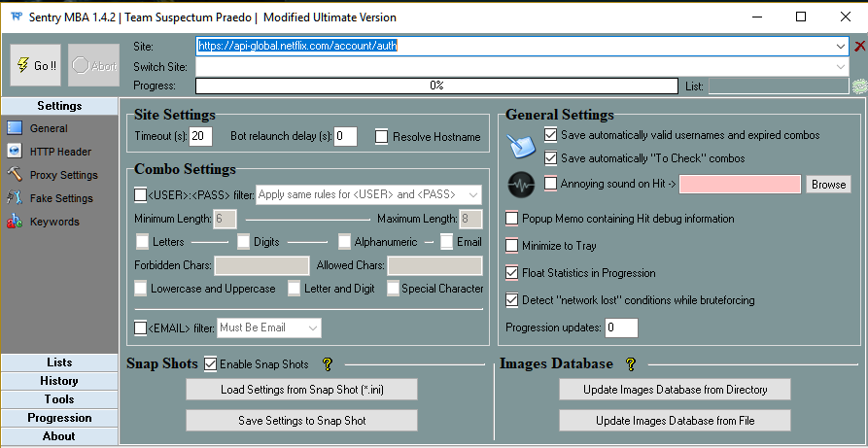The image size is (868, 448).
Task: Switch to the Settings section tab
Action: [x=59, y=106]
